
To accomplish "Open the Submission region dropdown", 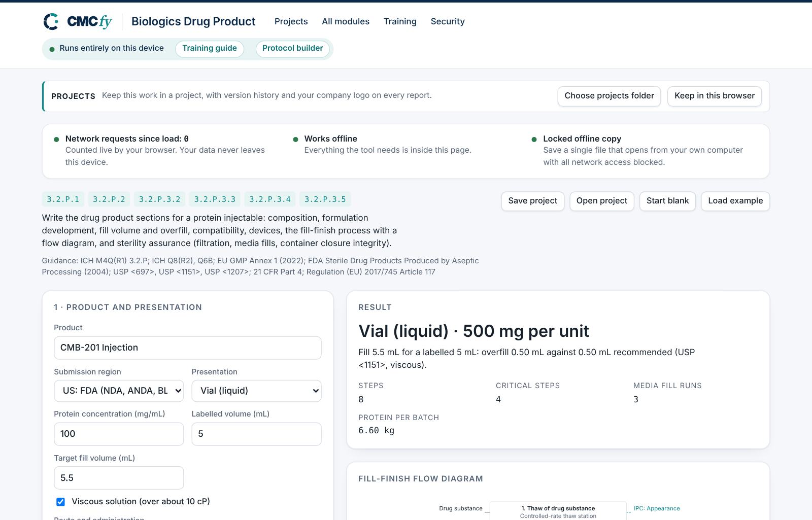I will [x=119, y=391].
